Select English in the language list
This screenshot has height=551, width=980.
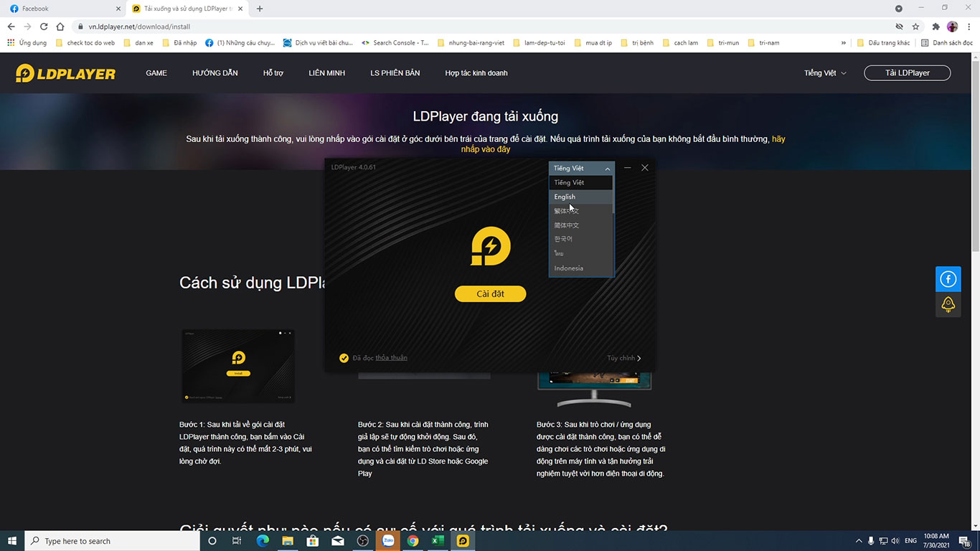coord(565,197)
